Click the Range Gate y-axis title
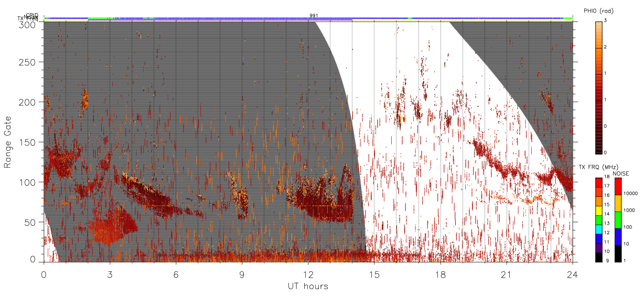 [x=8, y=142]
